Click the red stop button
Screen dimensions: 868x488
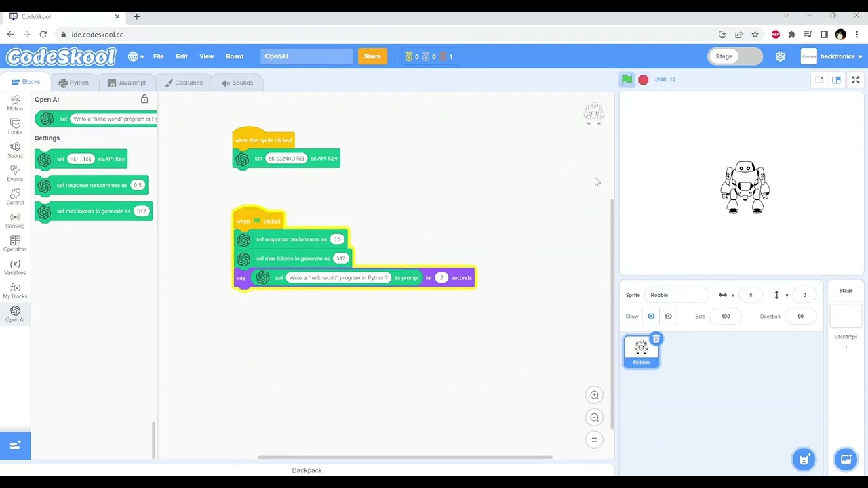(644, 80)
